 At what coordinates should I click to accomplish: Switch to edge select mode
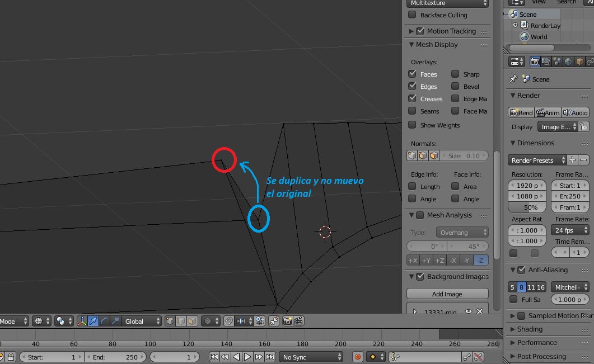pos(181,322)
